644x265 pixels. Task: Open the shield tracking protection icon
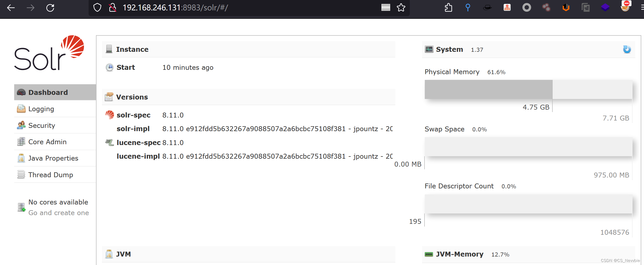[x=97, y=8]
